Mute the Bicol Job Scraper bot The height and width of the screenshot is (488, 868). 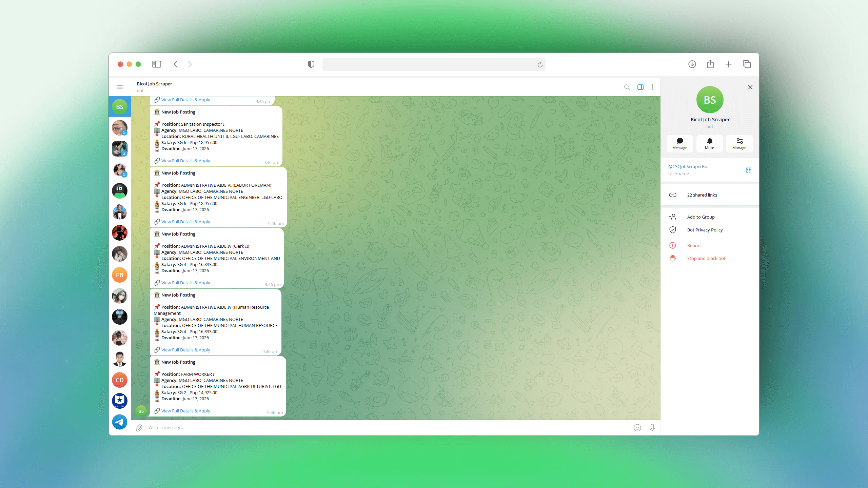tap(710, 144)
